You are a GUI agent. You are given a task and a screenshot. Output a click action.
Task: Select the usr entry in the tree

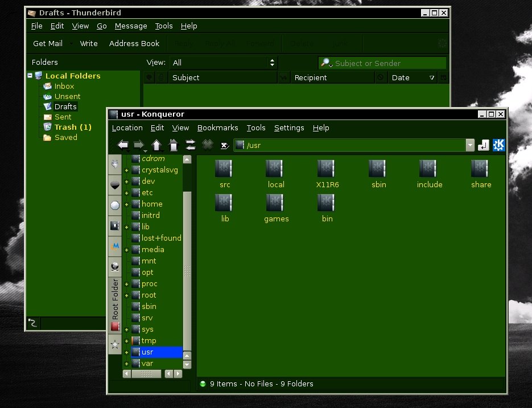156,352
